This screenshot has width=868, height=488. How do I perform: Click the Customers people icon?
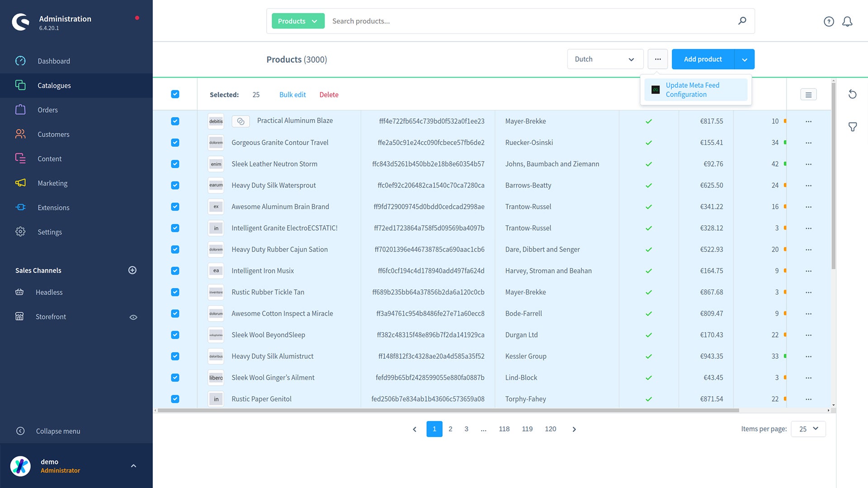click(x=20, y=134)
